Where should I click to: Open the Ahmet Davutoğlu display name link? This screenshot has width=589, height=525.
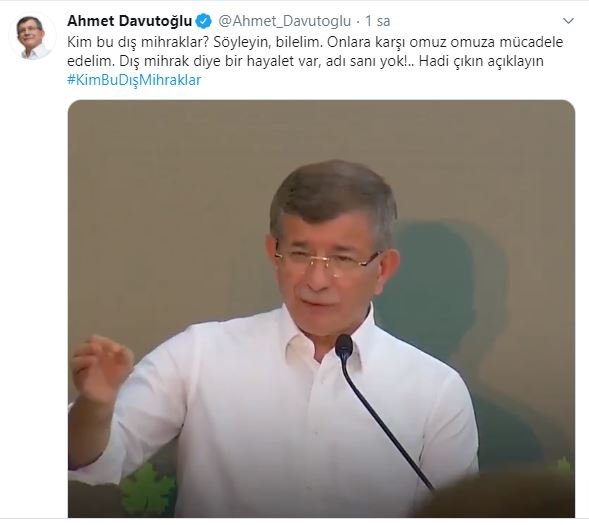pyautogui.click(x=130, y=21)
